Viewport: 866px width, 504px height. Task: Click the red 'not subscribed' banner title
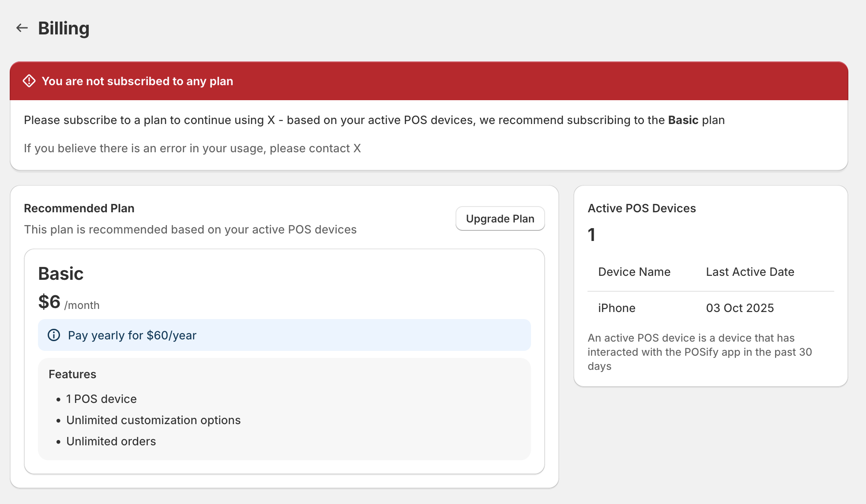137,81
